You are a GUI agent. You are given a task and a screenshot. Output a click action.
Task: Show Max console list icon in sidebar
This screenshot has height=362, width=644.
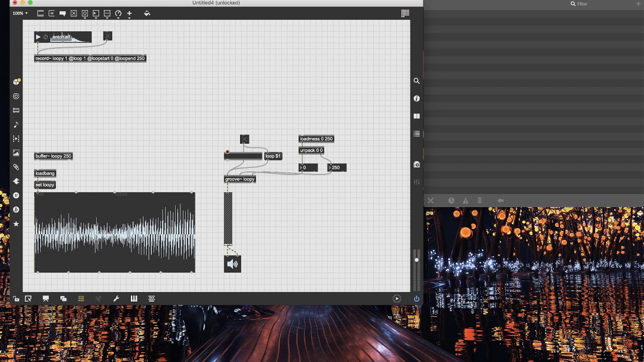click(x=417, y=134)
